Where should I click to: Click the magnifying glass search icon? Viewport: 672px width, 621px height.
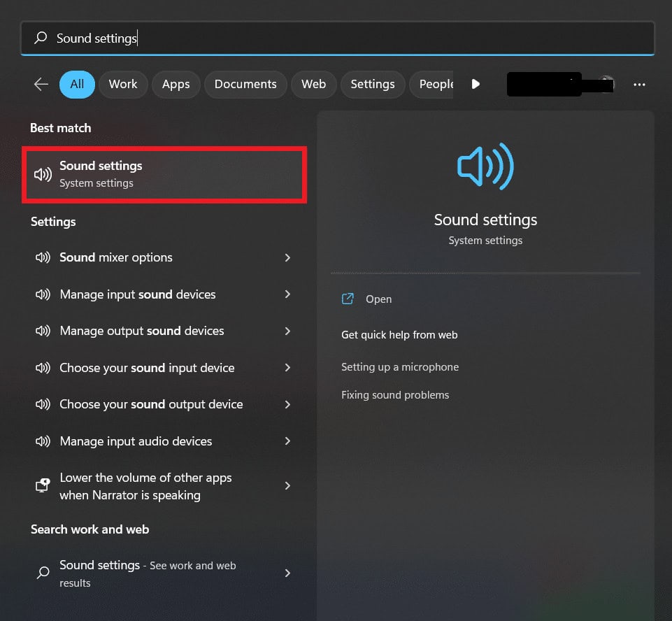point(41,38)
